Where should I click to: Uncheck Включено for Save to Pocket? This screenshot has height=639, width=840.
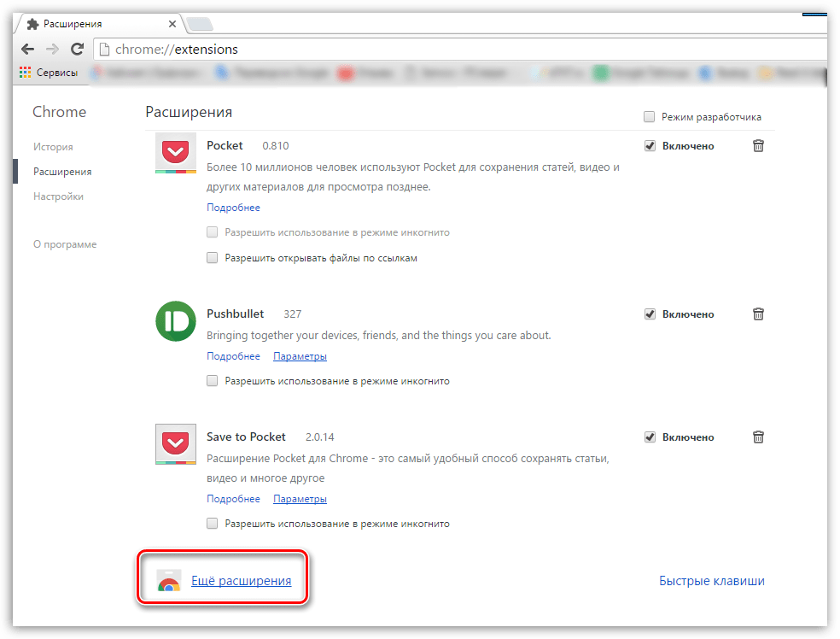coord(650,437)
